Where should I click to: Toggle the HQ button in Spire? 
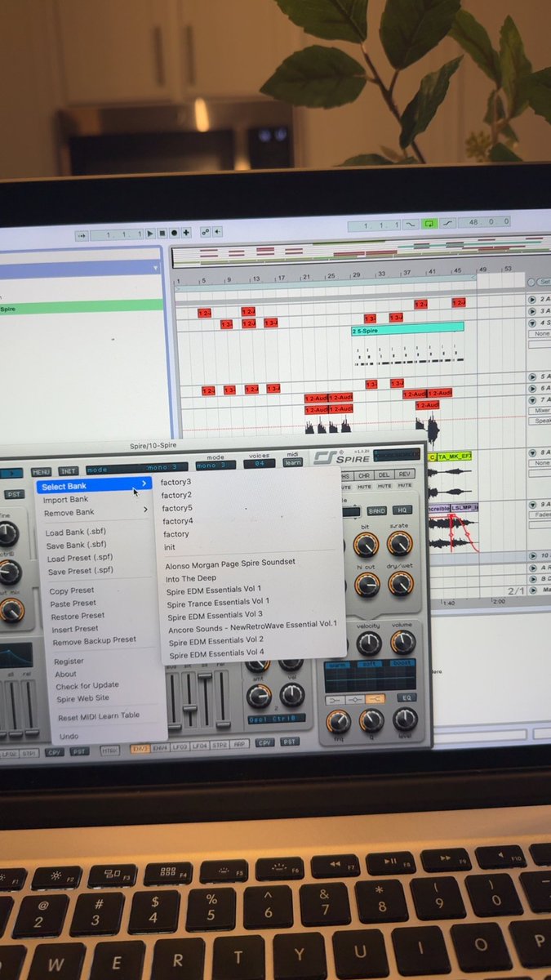pos(402,510)
